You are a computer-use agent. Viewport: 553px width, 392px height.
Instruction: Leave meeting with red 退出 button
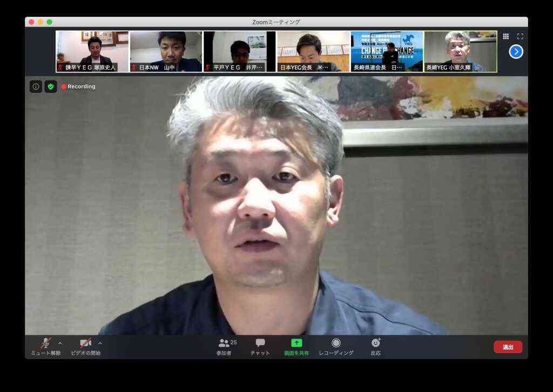508,347
